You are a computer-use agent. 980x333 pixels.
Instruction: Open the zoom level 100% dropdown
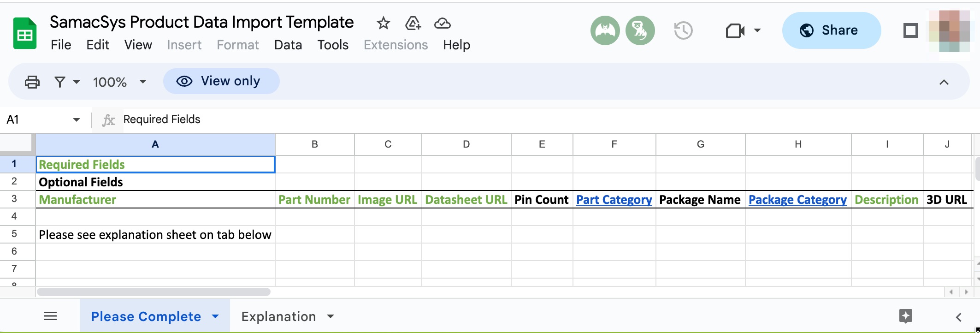pos(119,82)
